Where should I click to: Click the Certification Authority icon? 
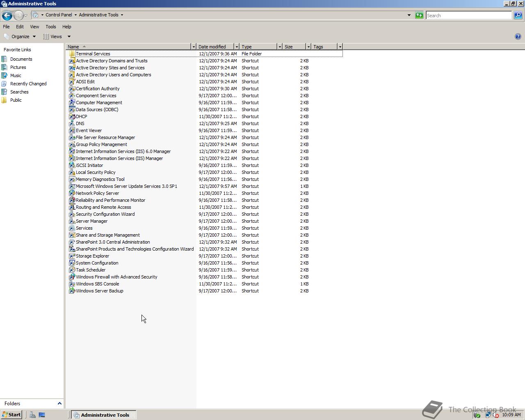point(72,89)
